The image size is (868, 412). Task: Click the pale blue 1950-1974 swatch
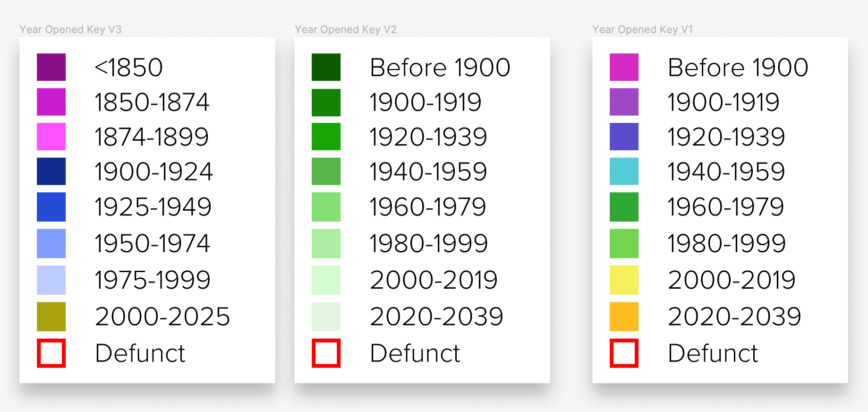[51, 243]
